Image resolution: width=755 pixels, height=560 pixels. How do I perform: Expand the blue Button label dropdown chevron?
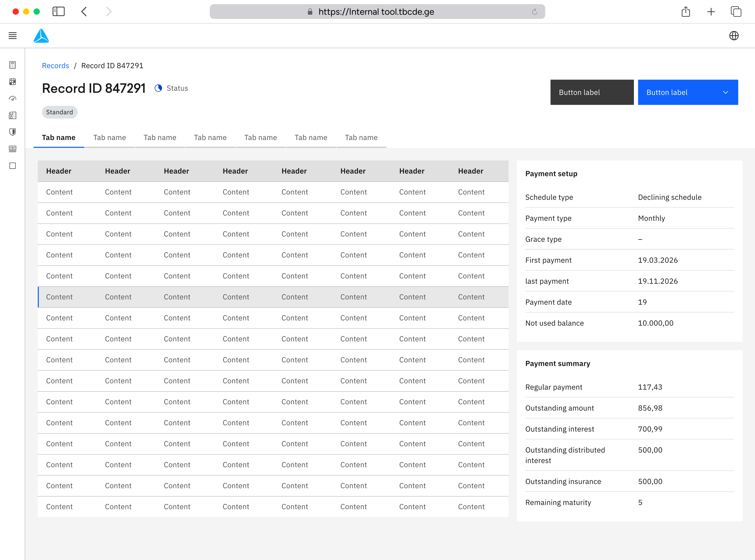click(x=725, y=92)
